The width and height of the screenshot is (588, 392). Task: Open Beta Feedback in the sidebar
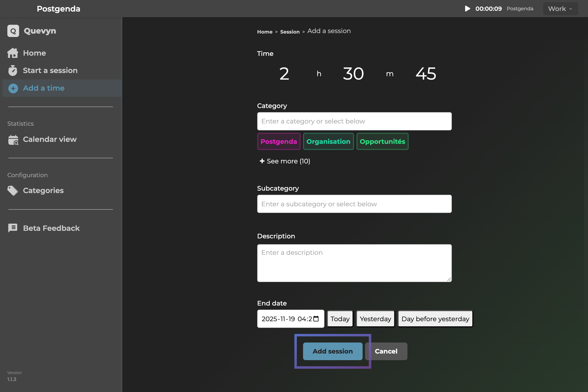(62, 228)
